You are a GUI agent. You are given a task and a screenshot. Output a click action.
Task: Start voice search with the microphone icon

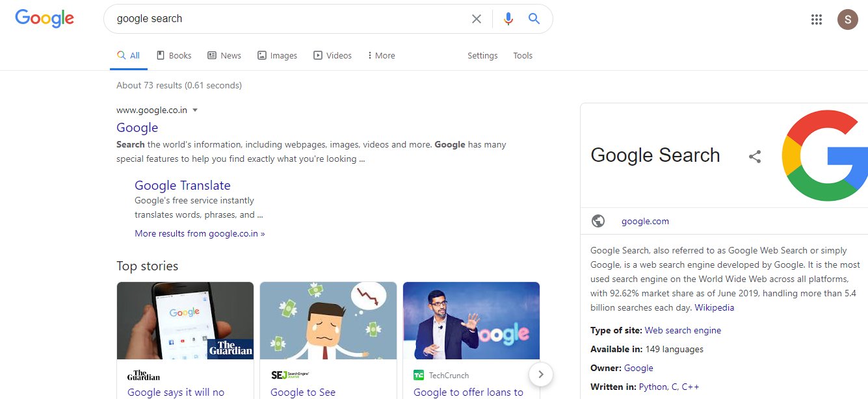point(508,19)
